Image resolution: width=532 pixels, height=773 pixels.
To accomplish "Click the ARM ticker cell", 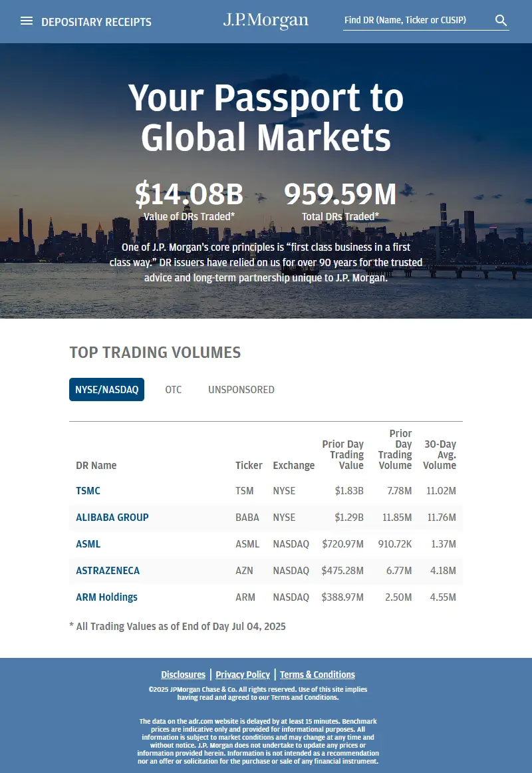I will click(245, 597).
